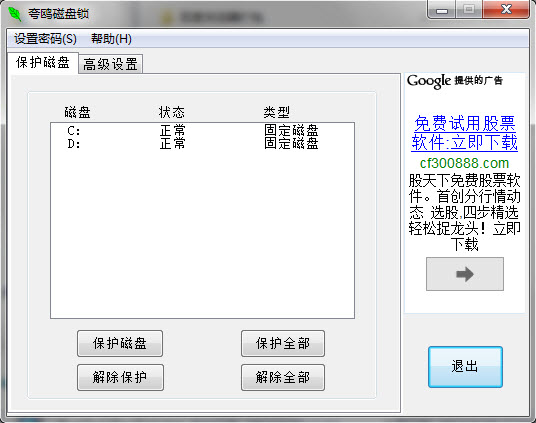Viewport: 536px width, 423px height.
Task: Open the 免费试用股票软件:立即下载 ad link
Action: pos(464,133)
